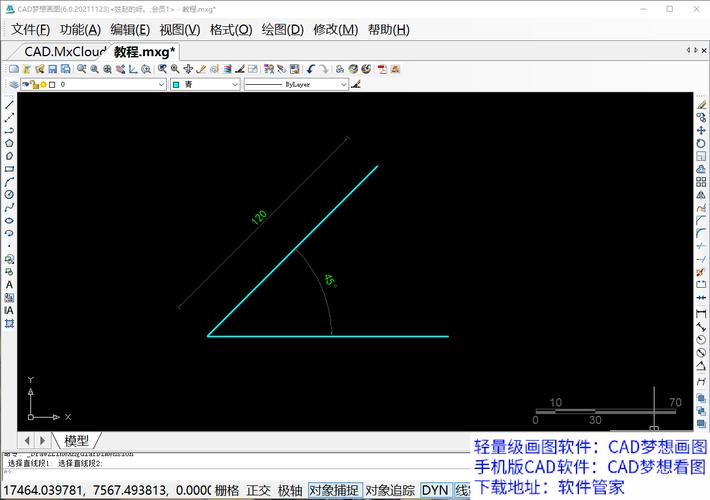Disable 对象捕捉 object snap
This screenshot has height=500, width=710.
[333, 490]
